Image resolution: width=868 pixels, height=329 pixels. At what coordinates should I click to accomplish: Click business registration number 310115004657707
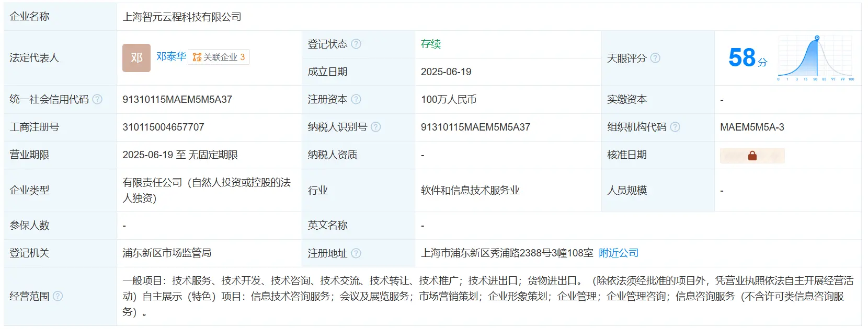[x=163, y=127]
